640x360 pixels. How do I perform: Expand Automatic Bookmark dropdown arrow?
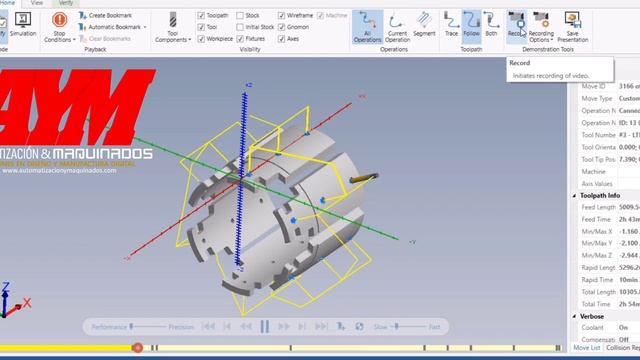(x=145, y=27)
